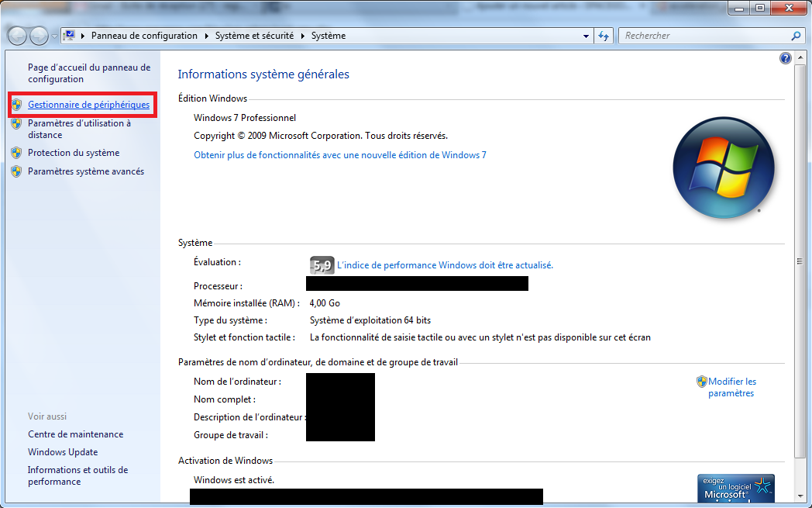Click the forward navigation arrow
The width and height of the screenshot is (812, 508).
(39, 36)
